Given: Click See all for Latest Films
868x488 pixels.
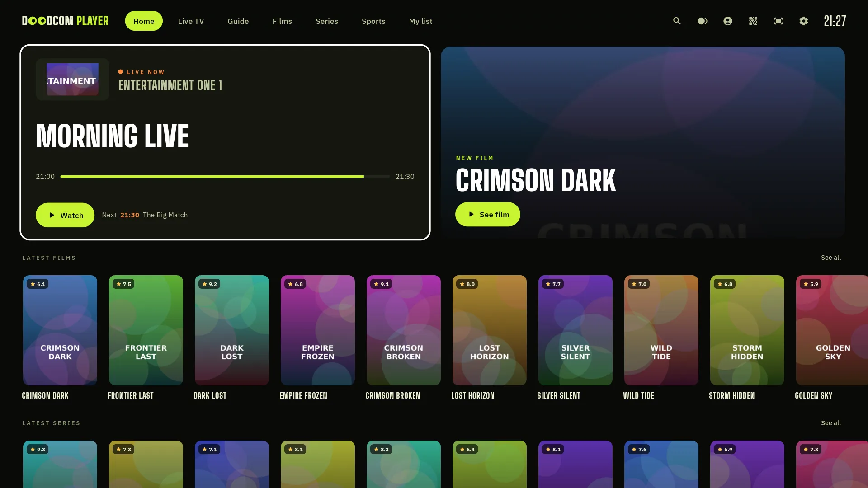Looking at the screenshot, I should point(830,258).
